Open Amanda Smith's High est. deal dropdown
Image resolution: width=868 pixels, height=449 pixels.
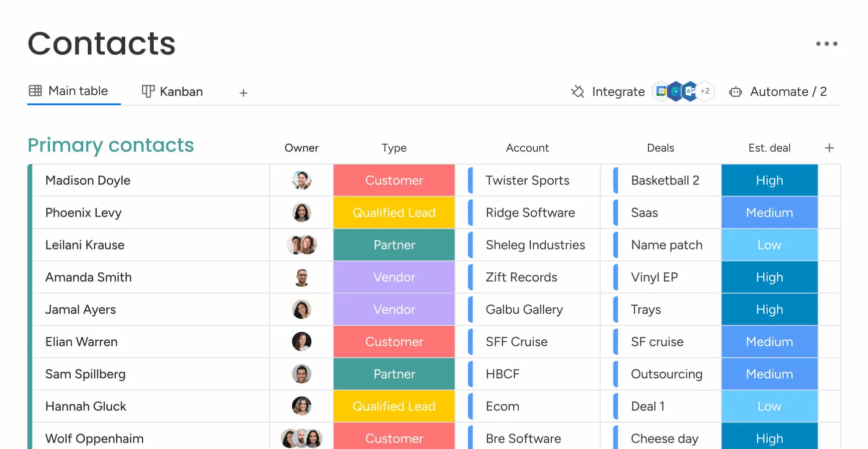pyautogui.click(x=769, y=277)
